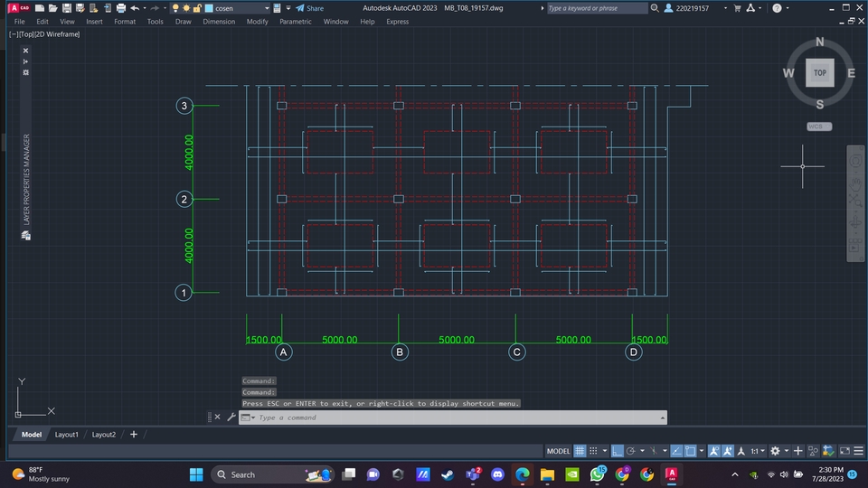Expand Redo history dropdown arrow
Viewport: 868px width, 488px height.
tap(165, 8)
